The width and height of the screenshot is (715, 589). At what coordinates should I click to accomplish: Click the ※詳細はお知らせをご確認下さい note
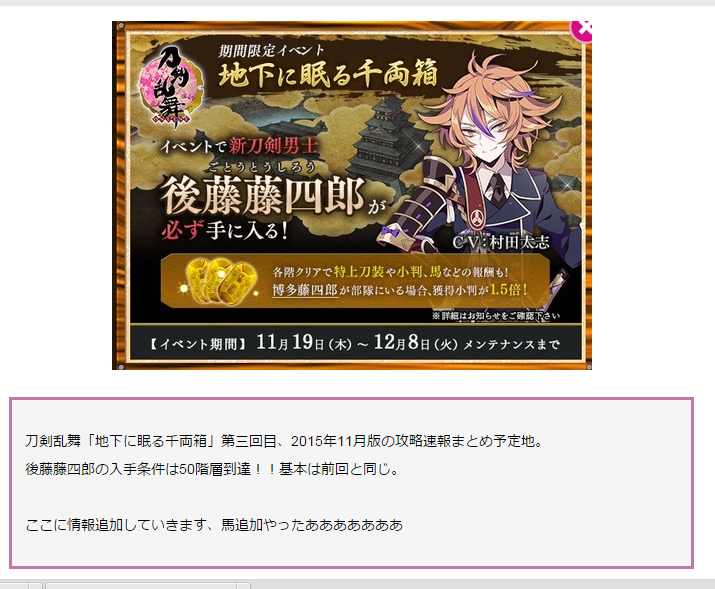tap(495, 315)
